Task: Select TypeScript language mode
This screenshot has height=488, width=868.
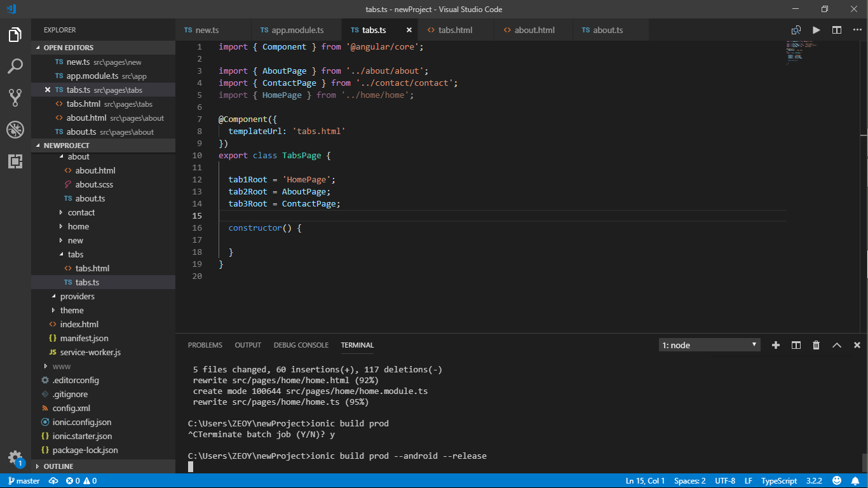Action: click(779, 481)
